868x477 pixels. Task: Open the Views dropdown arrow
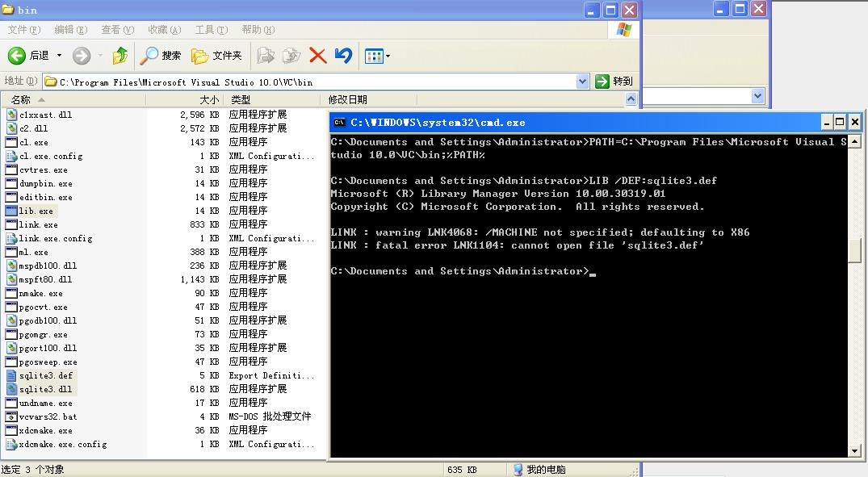388,56
